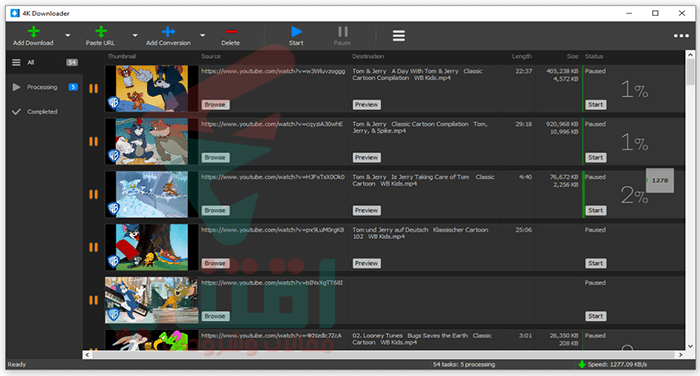Image resolution: width=700 pixels, height=376 pixels.
Task: Select the Completed category in sidebar
Action: coord(45,112)
